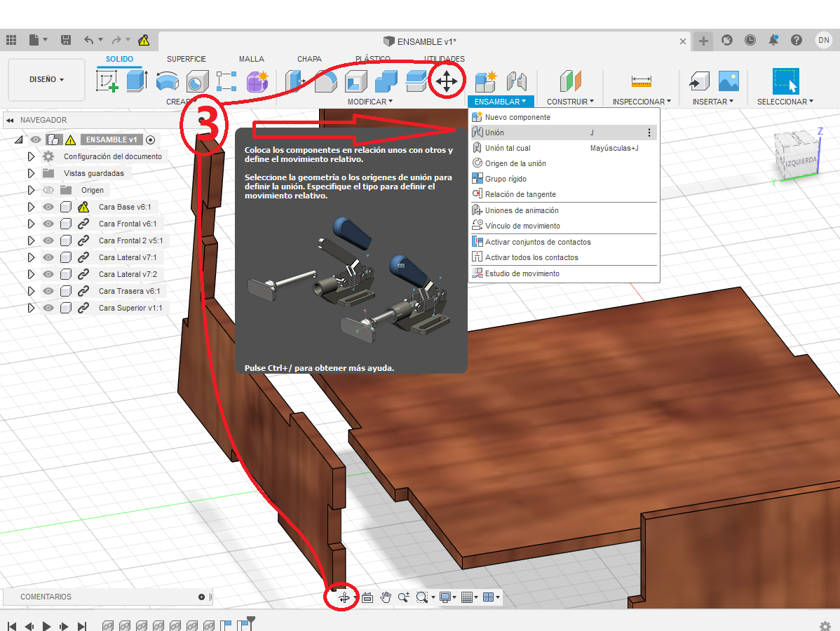Open the notifications bell

pyautogui.click(x=773, y=40)
